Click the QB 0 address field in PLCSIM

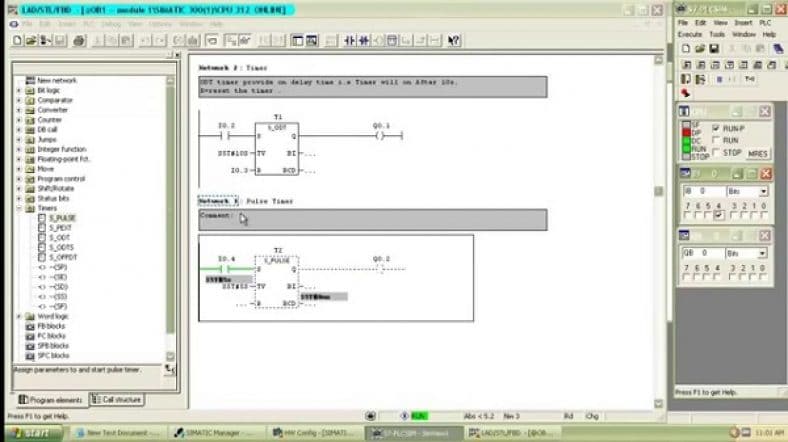click(x=703, y=253)
